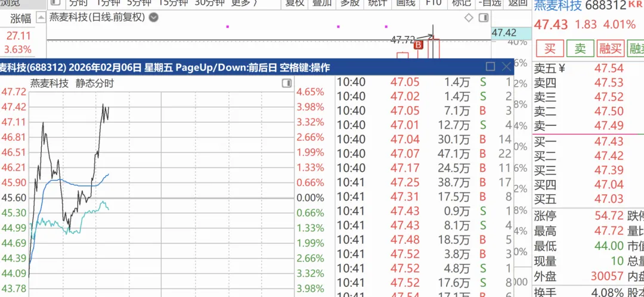This screenshot has height=297, width=644.
Task: Click the 买 buy button
Action: 549,49
